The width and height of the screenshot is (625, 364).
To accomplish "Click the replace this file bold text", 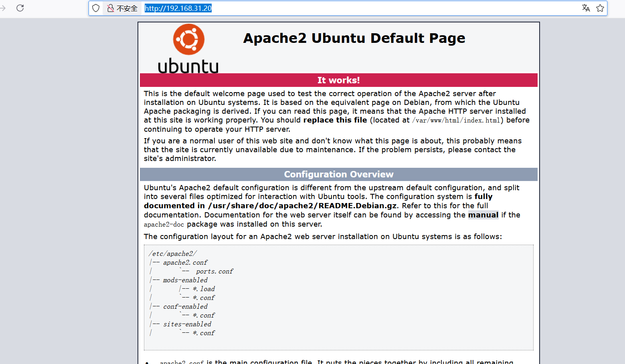I will click(335, 120).
